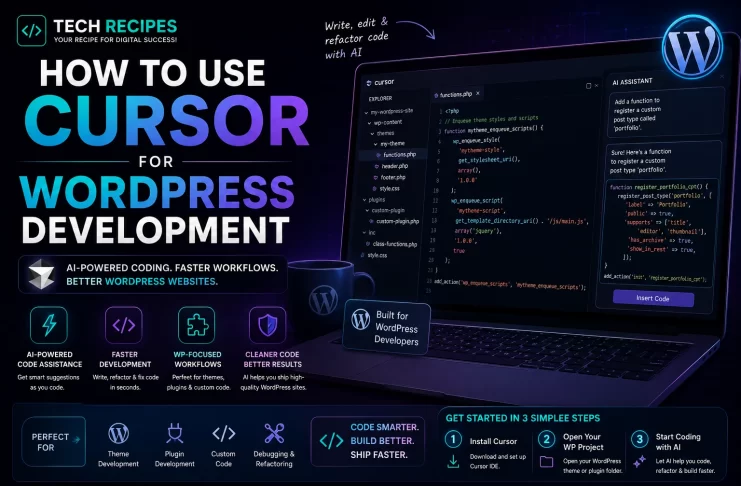Viewport: 741px width, 486px height.
Task: Click the add_action 'wp_enqueue_scripts' code line
Action: coord(510,285)
